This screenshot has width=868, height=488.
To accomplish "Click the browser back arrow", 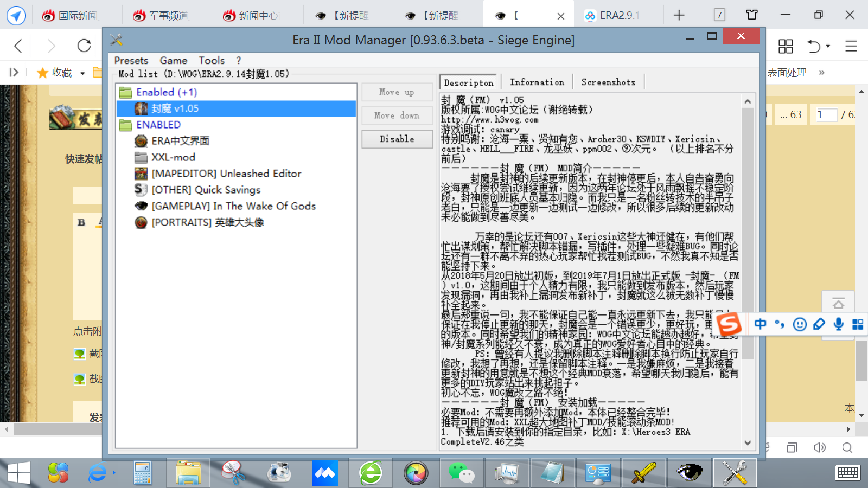I will 18,46.
